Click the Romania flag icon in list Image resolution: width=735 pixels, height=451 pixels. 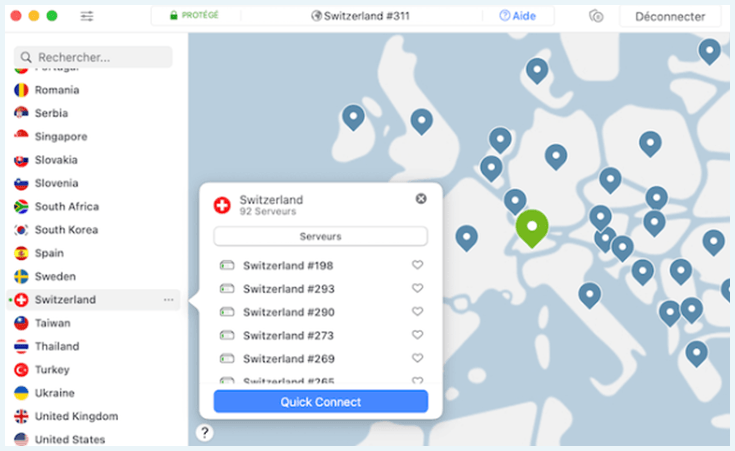[21, 90]
